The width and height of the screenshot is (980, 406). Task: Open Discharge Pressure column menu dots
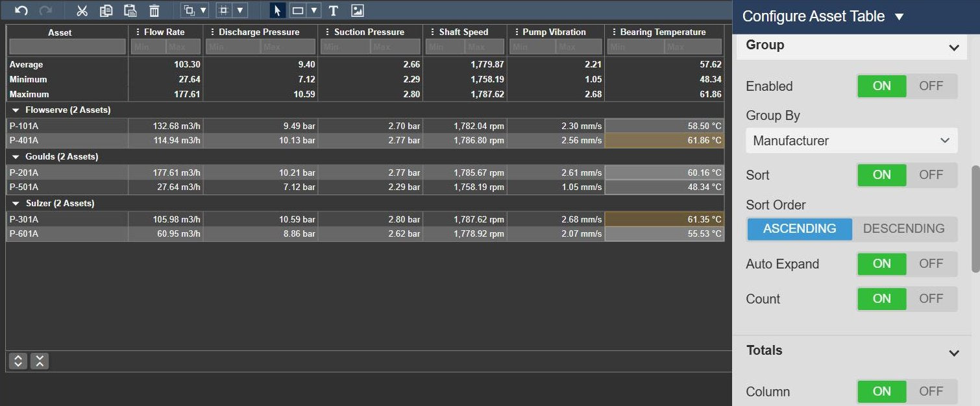[213, 32]
